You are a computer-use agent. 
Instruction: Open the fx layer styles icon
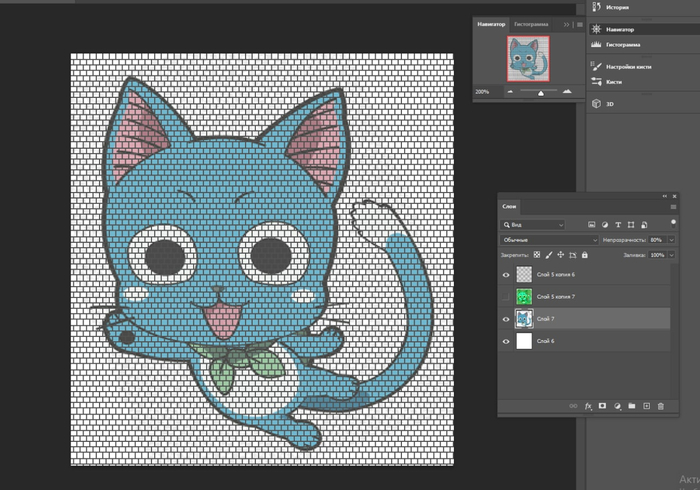pos(587,405)
